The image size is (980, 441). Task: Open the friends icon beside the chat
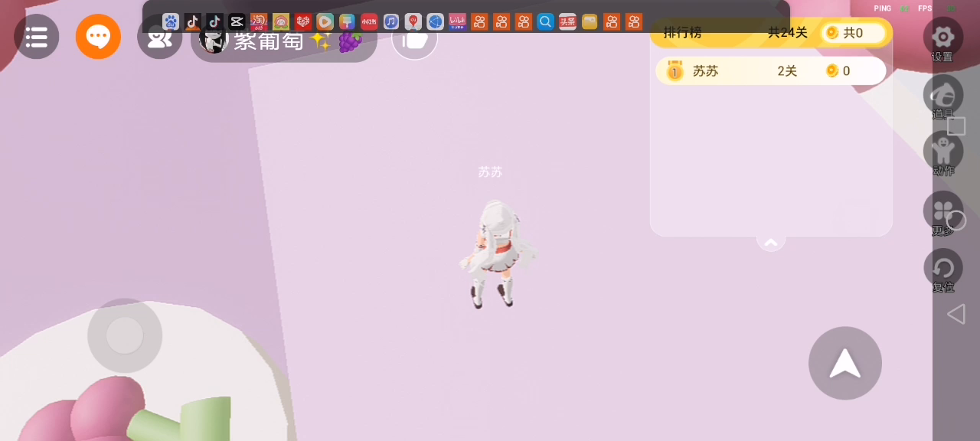click(159, 38)
